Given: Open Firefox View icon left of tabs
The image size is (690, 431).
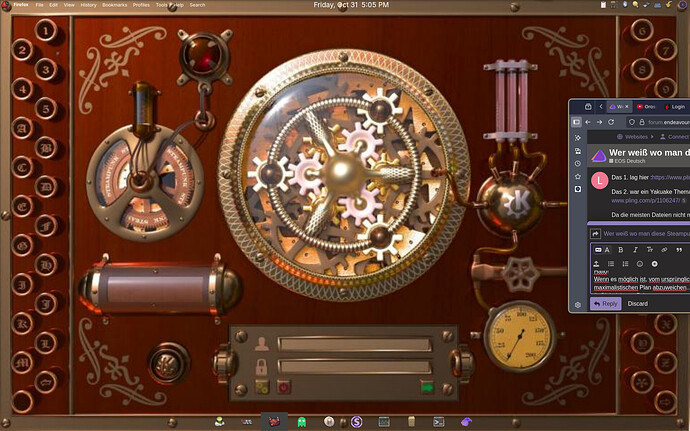Looking at the screenshot, I should [x=588, y=107].
